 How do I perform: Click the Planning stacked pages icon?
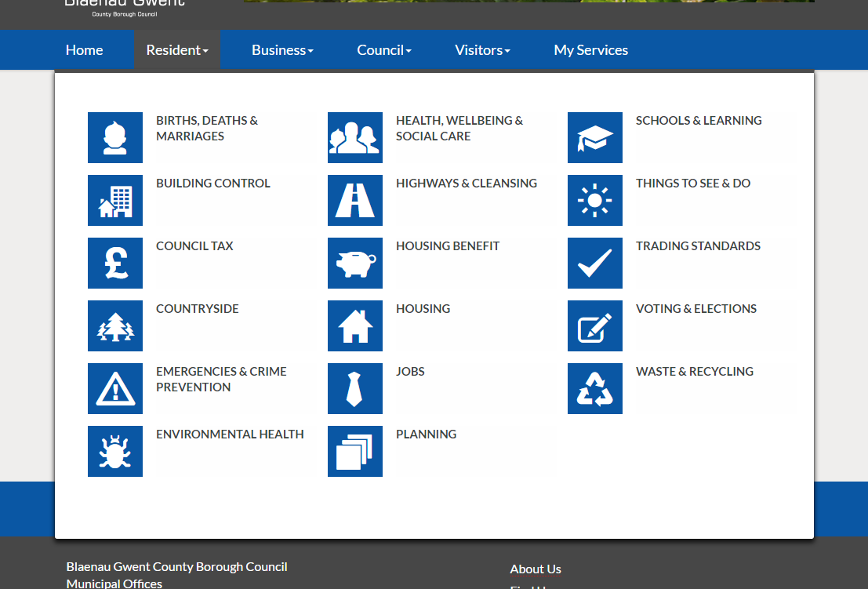point(355,451)
